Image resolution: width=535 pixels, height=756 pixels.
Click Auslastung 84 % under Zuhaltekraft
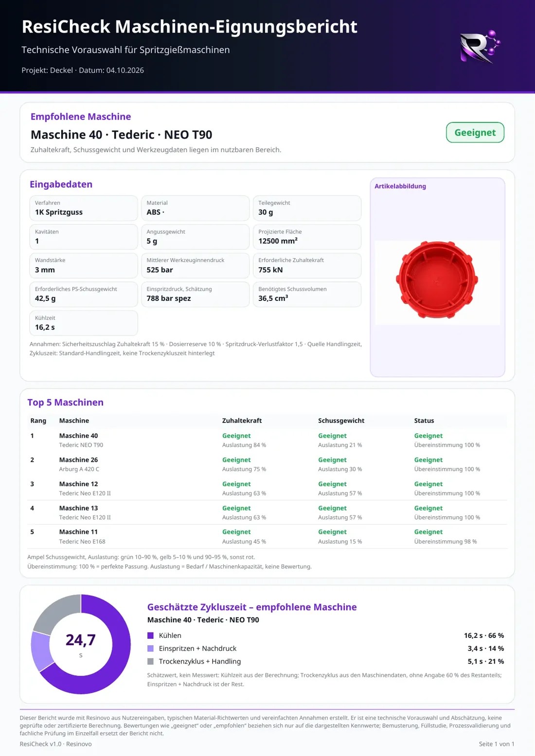[x=244, y=445]
